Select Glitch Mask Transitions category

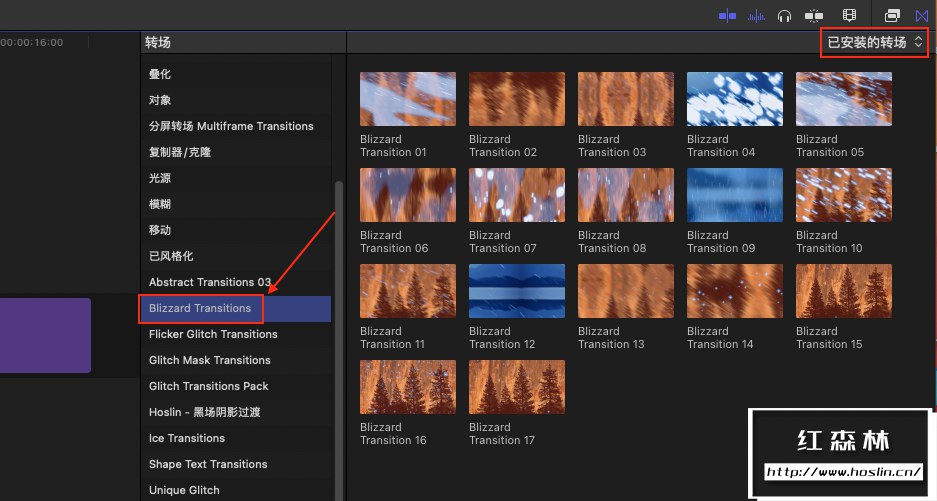[x=235, y=361]
